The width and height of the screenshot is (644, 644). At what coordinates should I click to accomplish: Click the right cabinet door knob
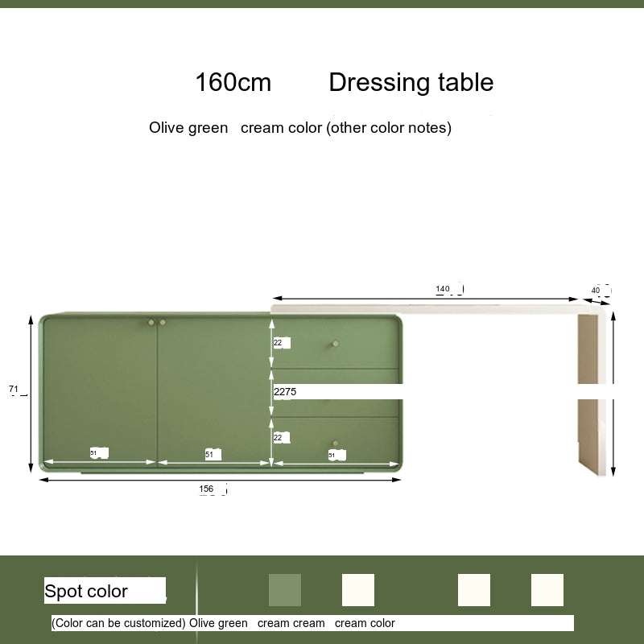click(x=163, y=323)
